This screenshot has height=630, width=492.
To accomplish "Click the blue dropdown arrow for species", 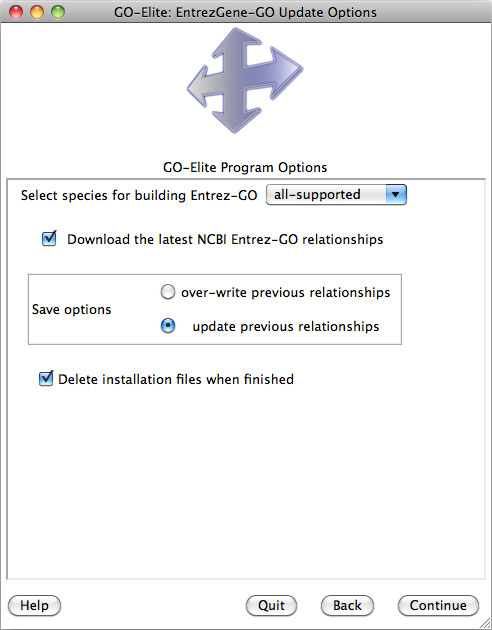I will pyautogui.click(x=396, y=195).
